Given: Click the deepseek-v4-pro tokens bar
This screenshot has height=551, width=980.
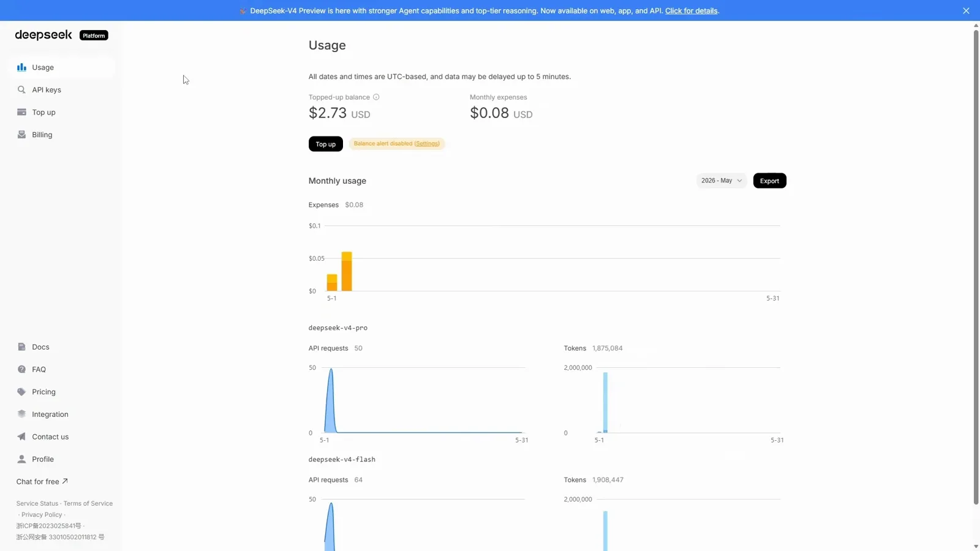Looking at the screenshot, I should pyautogui.click(x=605, y=402).
